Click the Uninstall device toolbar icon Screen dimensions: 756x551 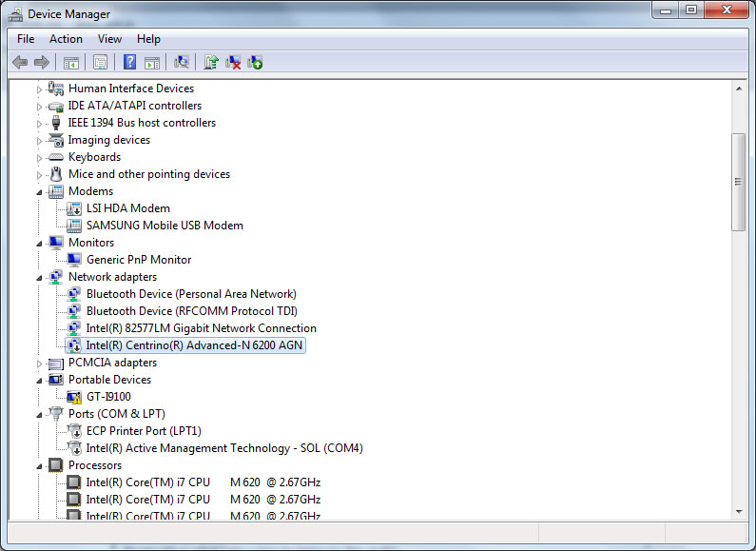(x=233, y=62)
